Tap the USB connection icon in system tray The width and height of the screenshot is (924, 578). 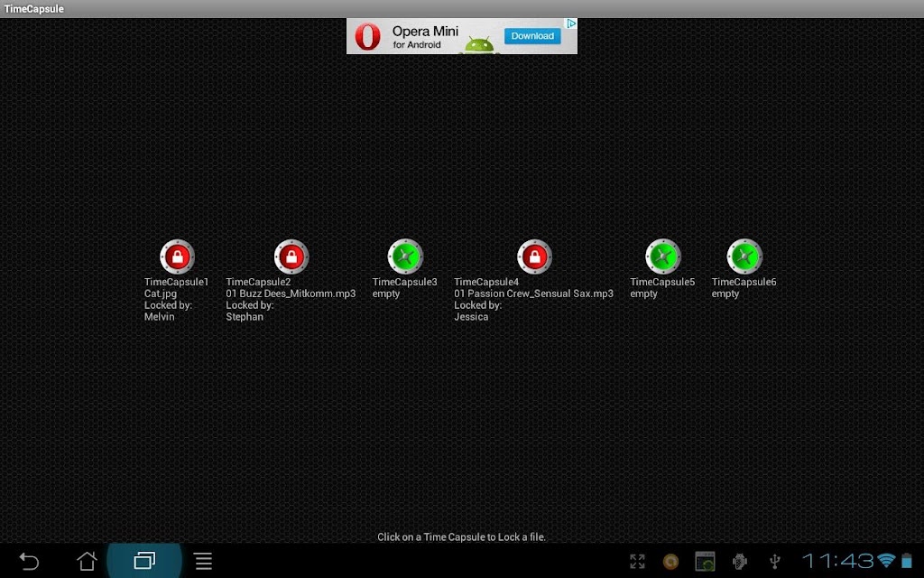pyautogui.click(x=775, y=562)
